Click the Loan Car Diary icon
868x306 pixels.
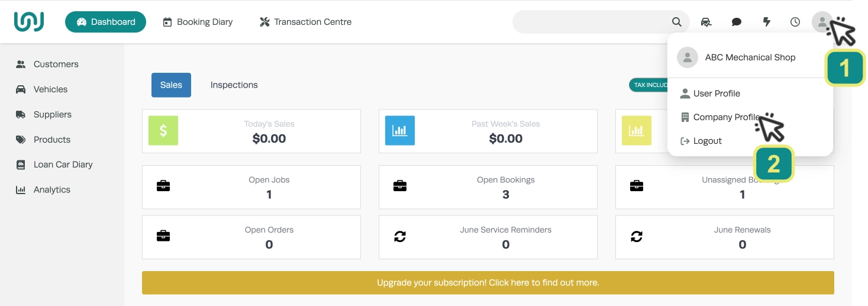pos(21,165)
